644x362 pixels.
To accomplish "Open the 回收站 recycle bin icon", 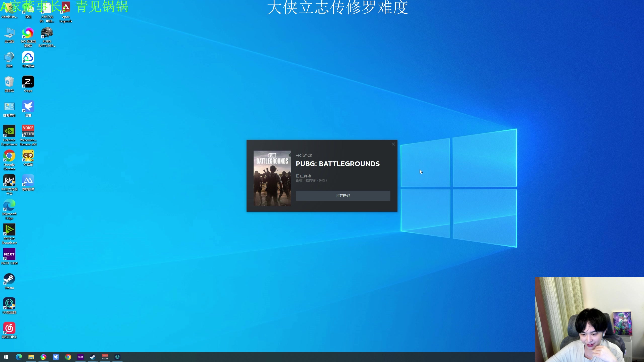I will 9,84.
